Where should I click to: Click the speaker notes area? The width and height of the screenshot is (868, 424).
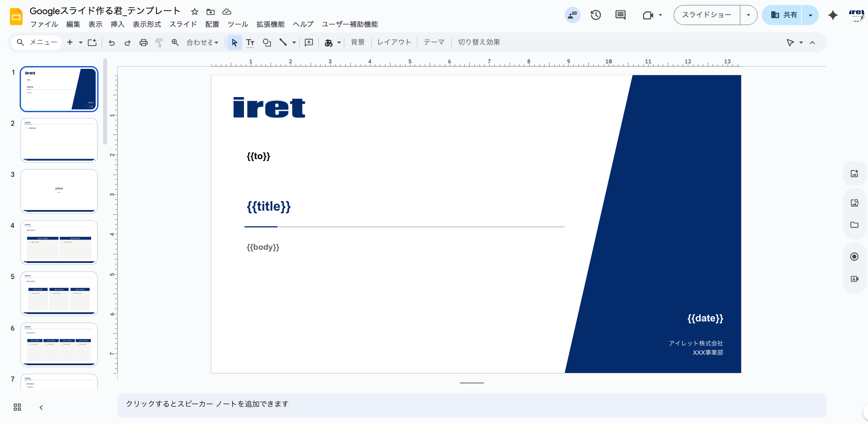click(472, 405)
